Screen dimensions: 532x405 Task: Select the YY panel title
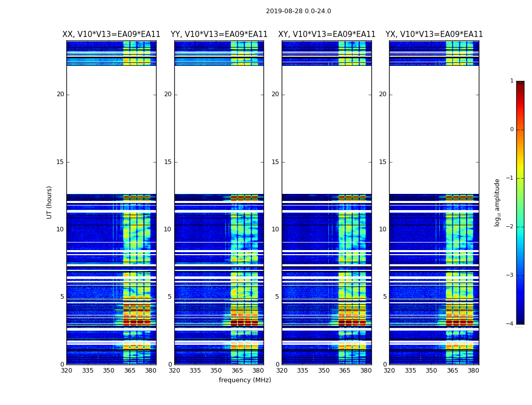(219, 34)
